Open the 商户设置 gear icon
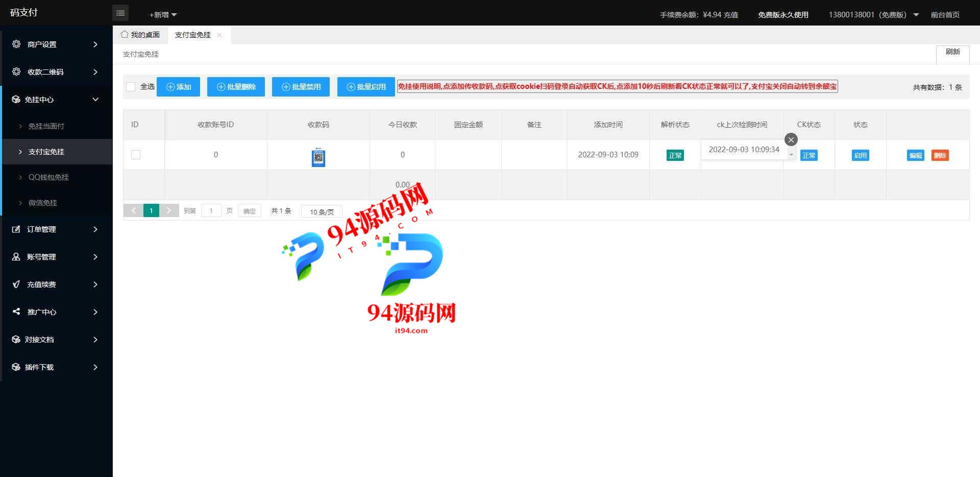 pos(16,44)
